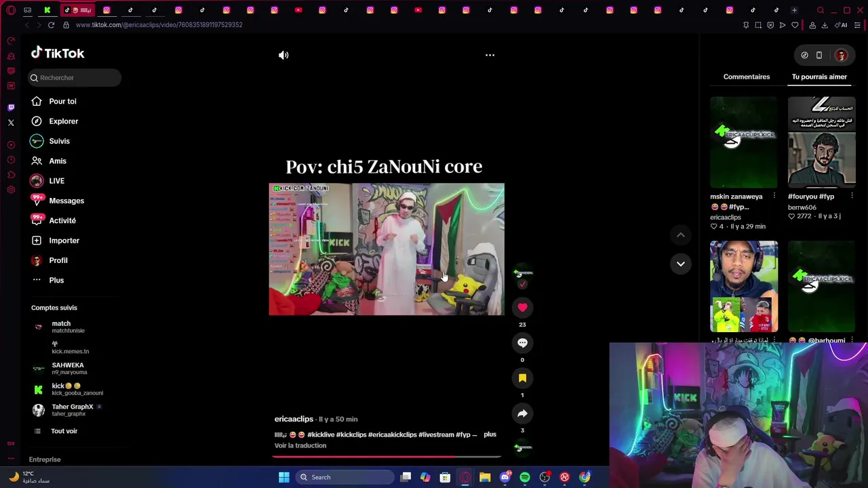The width and height of the screenshot is (868, 488).
Task: Click the Windows taskbar Search box
Action: (x=345, y=477)
